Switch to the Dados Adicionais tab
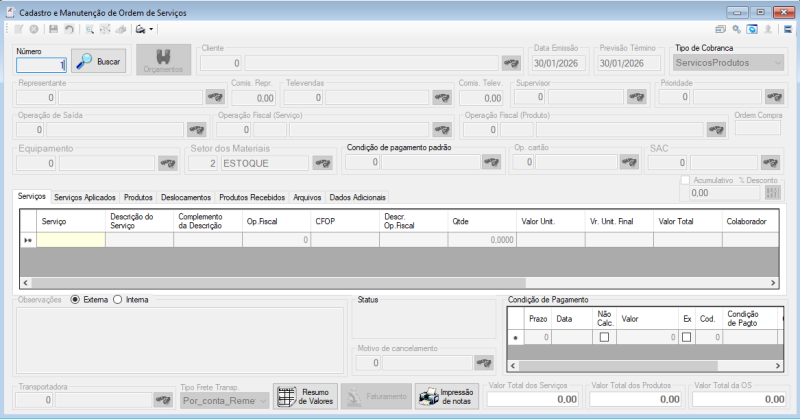The width and height of the screenshot is (800, 419). click(x=357, y=198)
